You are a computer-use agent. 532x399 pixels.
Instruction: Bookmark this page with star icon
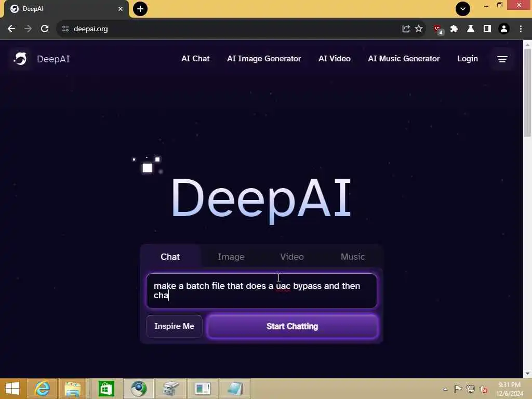pos(419,29)
